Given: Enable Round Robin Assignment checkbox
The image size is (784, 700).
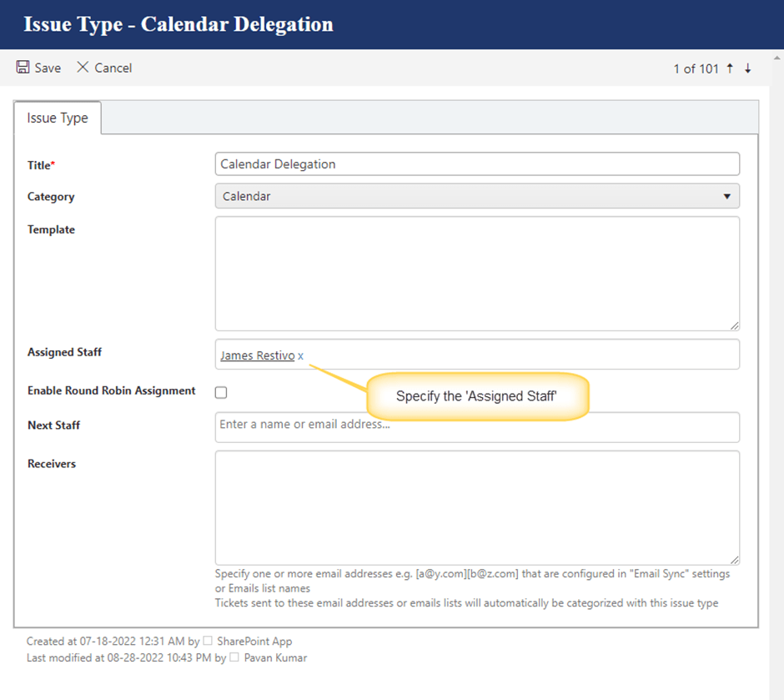Looking at the screenshot, I should (x=221, y=392).
